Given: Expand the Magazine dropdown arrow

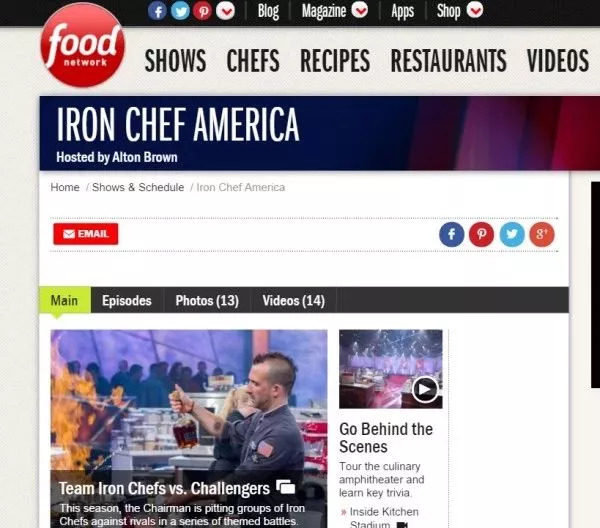Looking at the screenshot, I should coord(360,10).
